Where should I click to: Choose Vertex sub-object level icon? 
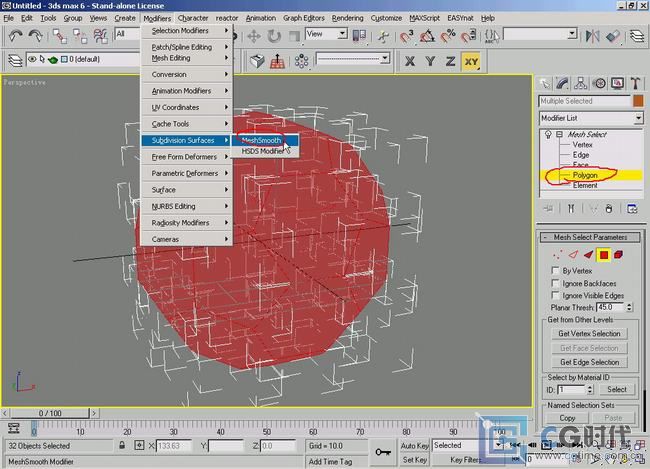click(x=558, y=255)
